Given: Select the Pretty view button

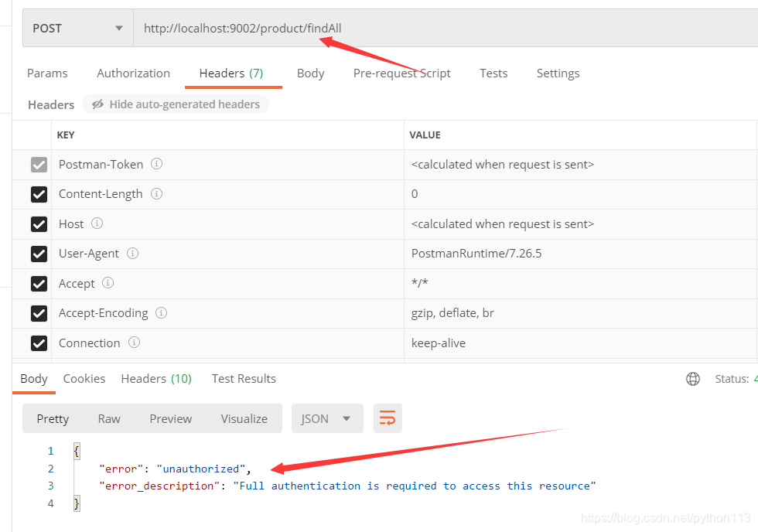Looking at the screenshot, I should (x=53, y=418).
